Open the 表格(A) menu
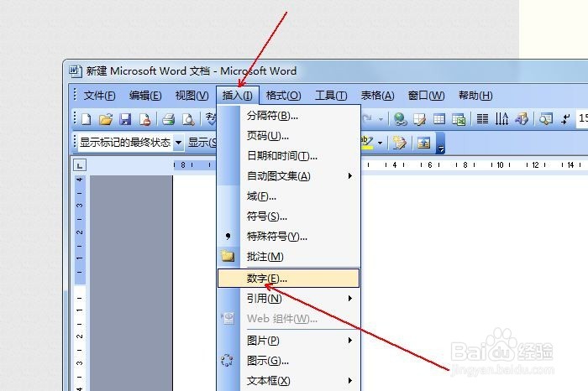 click(377, 96)
